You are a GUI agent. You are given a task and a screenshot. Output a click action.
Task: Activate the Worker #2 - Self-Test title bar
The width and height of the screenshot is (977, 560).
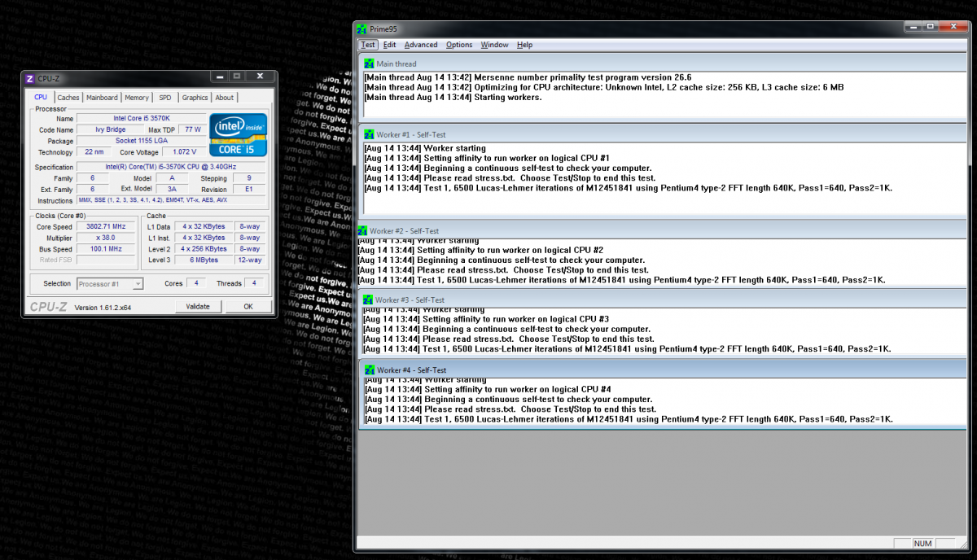(x=662, y=231)
